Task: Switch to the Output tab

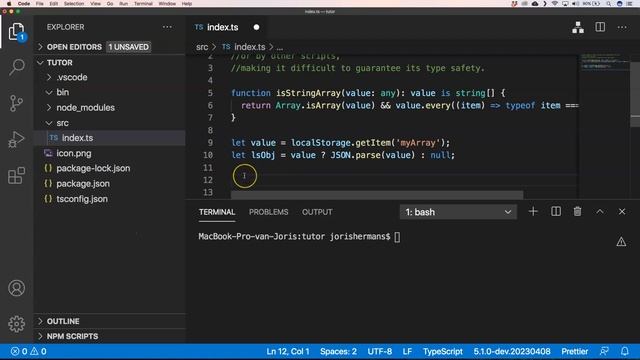Action: click(317, 212)
